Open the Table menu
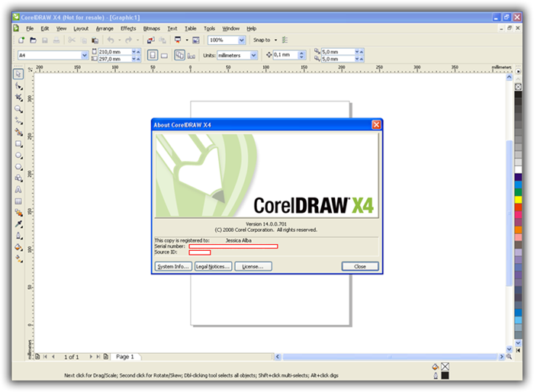Image resolution: width=534 pixels, height=392 pixels. coord(191,29)
